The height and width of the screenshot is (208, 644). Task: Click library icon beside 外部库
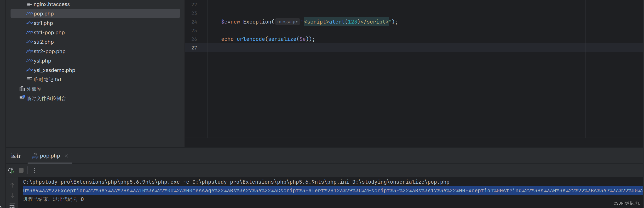tap(22, 89)
